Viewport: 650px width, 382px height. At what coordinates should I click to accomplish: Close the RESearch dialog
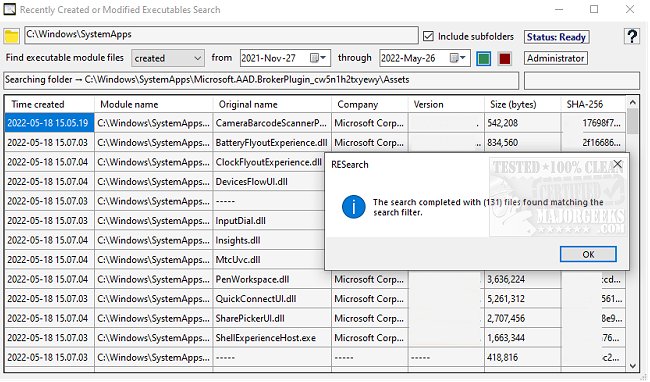point(617,164)
